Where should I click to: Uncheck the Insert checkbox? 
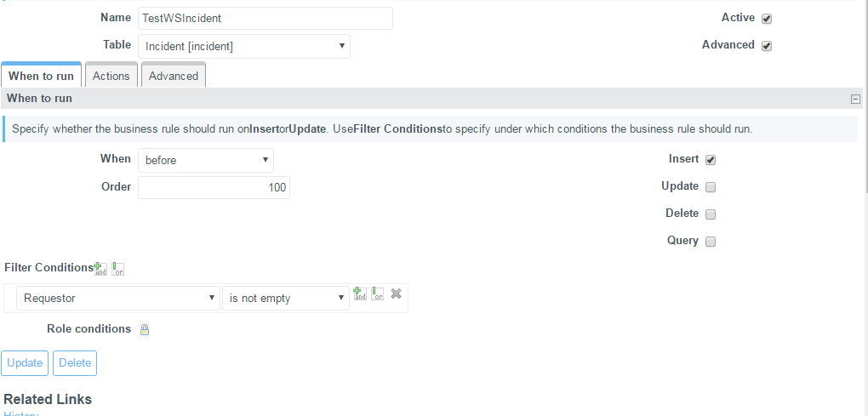(711, 160)
